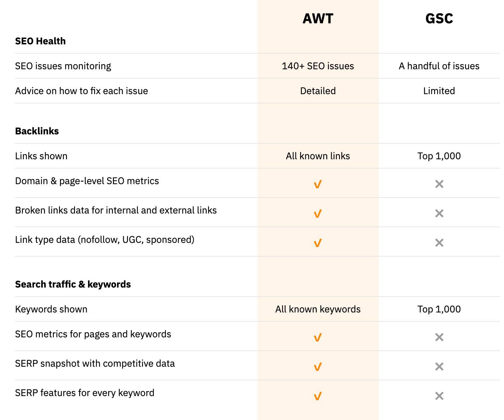Click the GSC cross for Broken links data
Screen dimensions: 504x420
point(439,213)
